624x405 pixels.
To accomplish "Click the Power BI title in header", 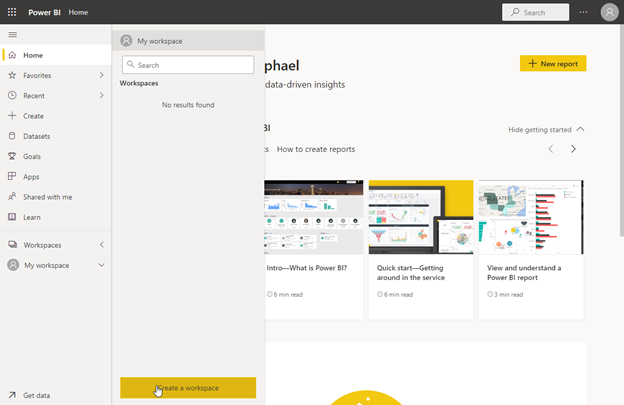I will [x=44, y=12].
